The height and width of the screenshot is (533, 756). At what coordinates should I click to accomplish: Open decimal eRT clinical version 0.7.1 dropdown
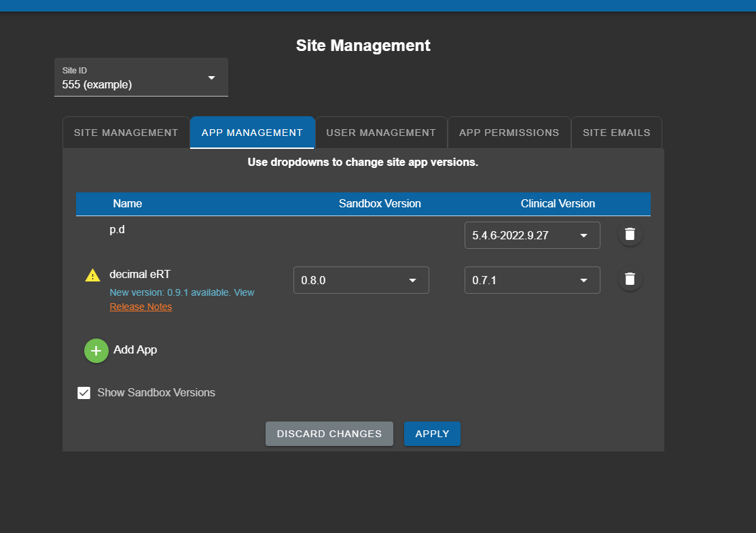point(533,280)
